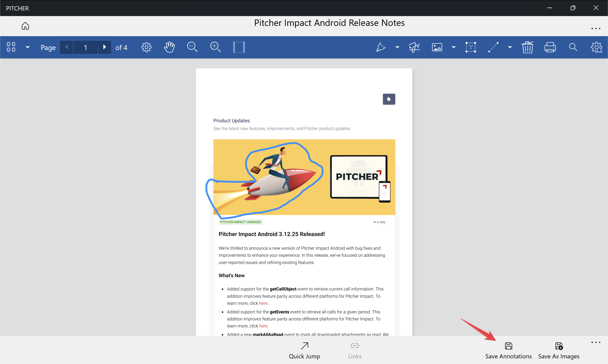608x364 pixels.
Task: Click the zoom out magnifier
Action: (x=192, y=47)
